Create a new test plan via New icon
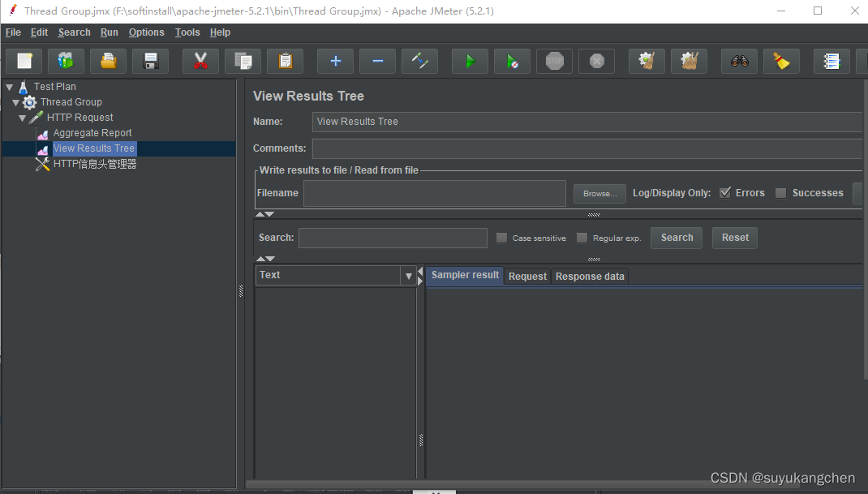 [x=24, y=61]
